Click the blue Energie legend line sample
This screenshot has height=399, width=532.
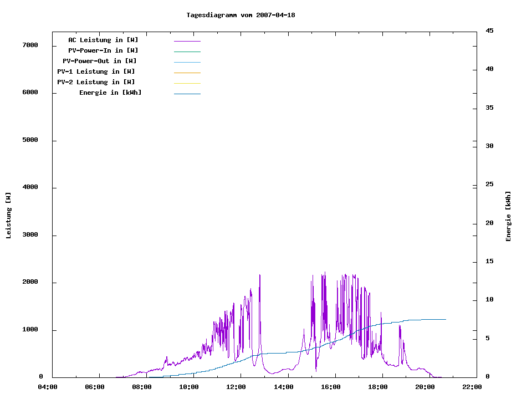tap(187, 94)
